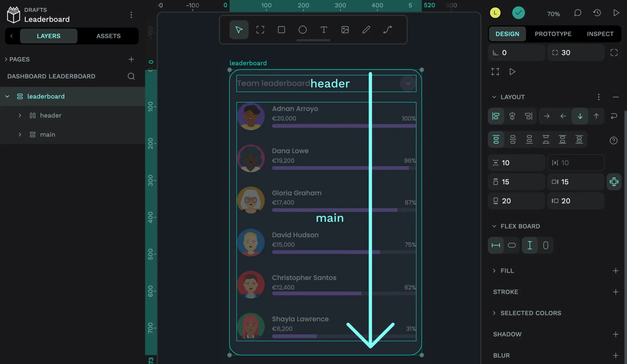The image size is (627, 364).
Task: Select the Ellipse tool
Action: [302, 29]
